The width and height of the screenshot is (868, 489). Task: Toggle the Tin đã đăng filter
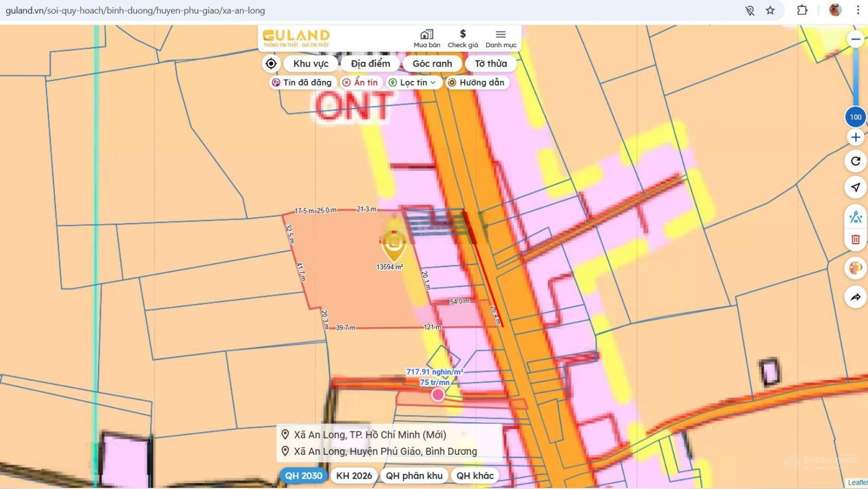[x=301, y=82]
